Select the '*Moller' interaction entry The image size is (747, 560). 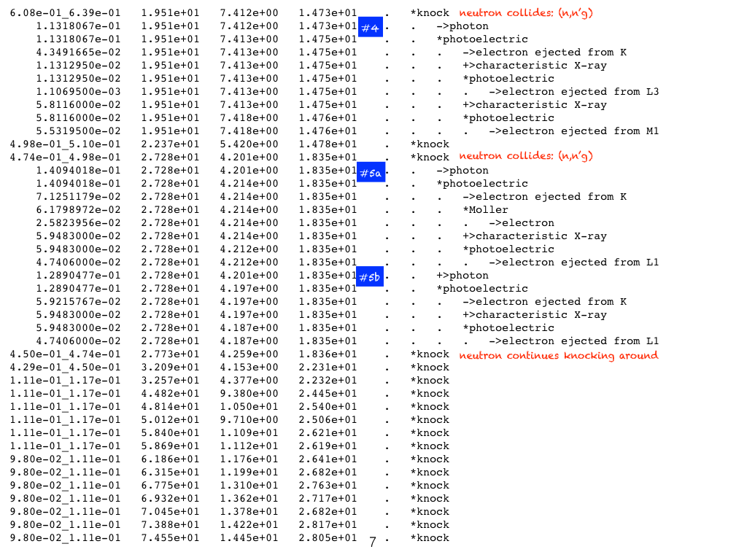[x=486, y=210]
